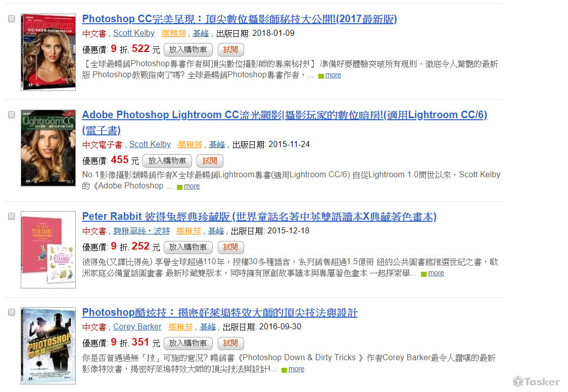This screenshot has height=392, width=568.
Task: Tick the checkbox beside the Photoshop CC完美呈現 book
Action: point(12,19)
